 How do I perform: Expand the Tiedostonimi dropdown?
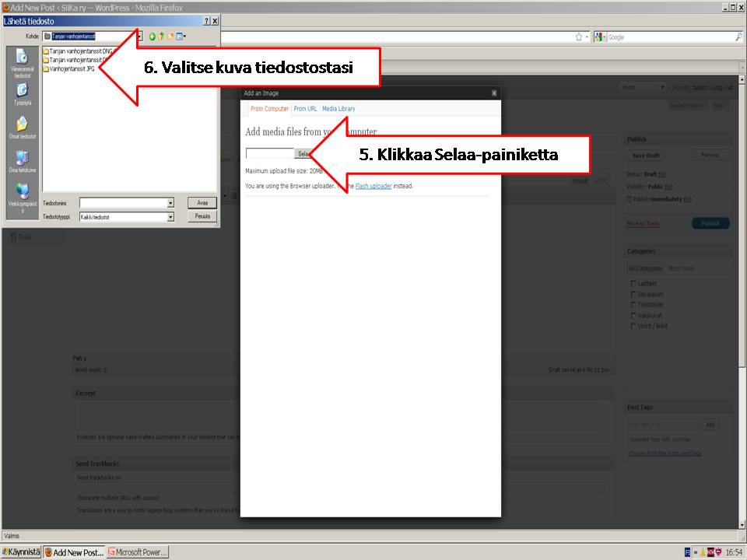(170, 203)
